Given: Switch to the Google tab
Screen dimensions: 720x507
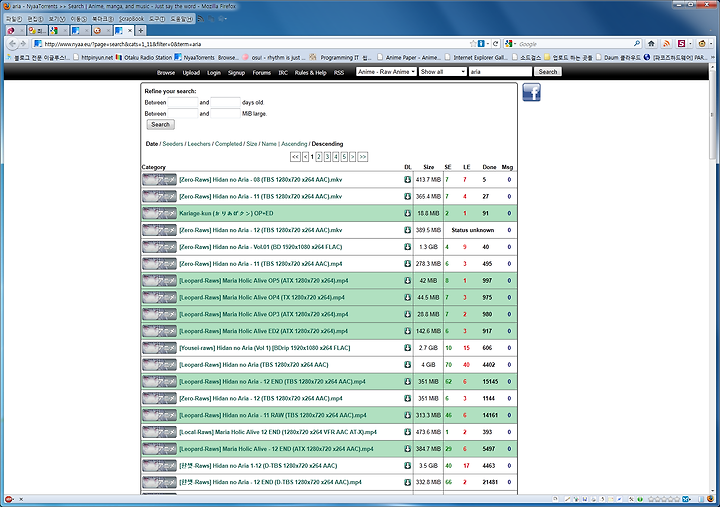Looking at the screenshot, I should click(58, 30).
